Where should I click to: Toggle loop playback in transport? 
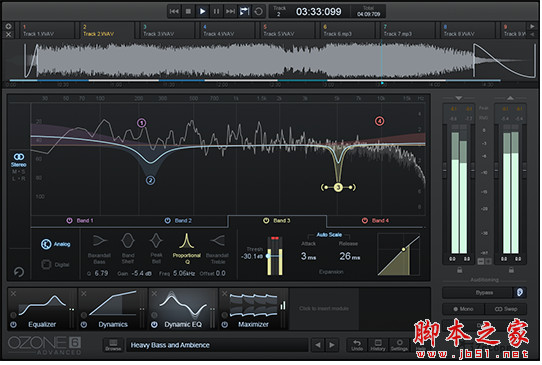tap(258, 11)
